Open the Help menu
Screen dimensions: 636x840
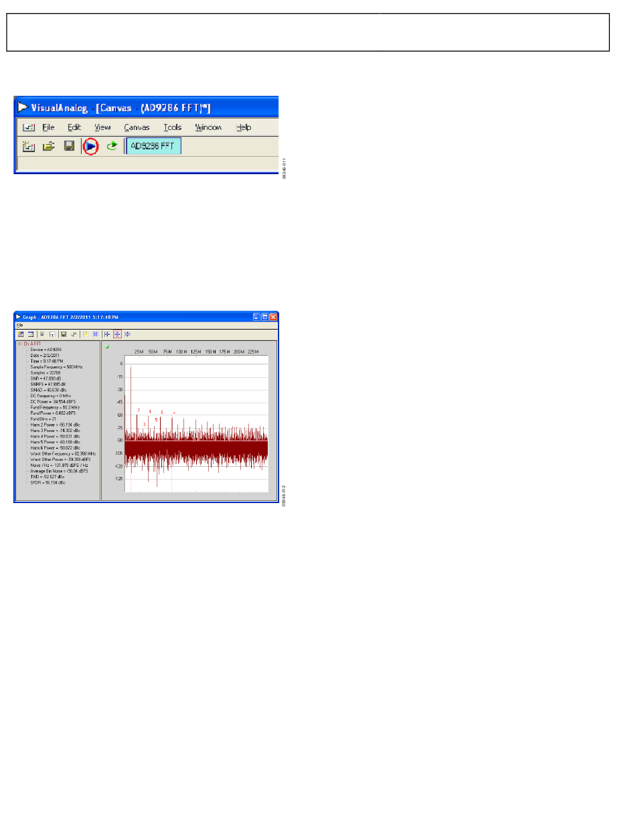pyautogui.click(x=244, y=127)
